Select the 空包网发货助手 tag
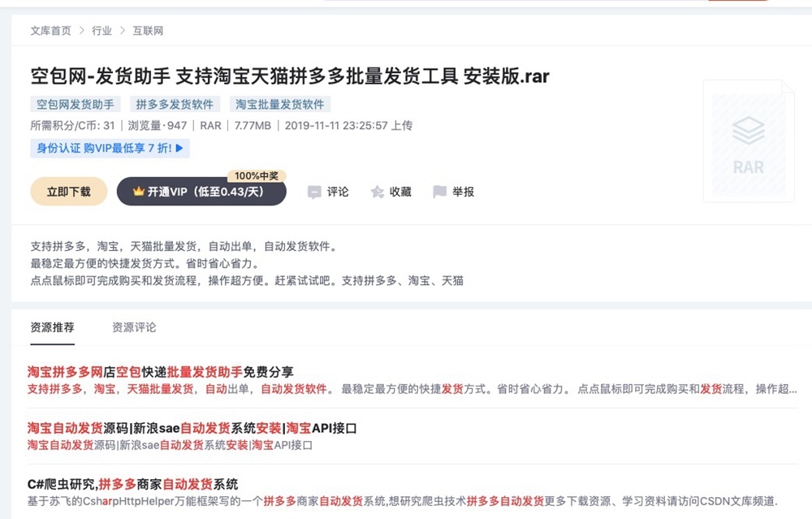Image resolution: width=812 pixels, height=519 pixels. (x=76, y=105)
